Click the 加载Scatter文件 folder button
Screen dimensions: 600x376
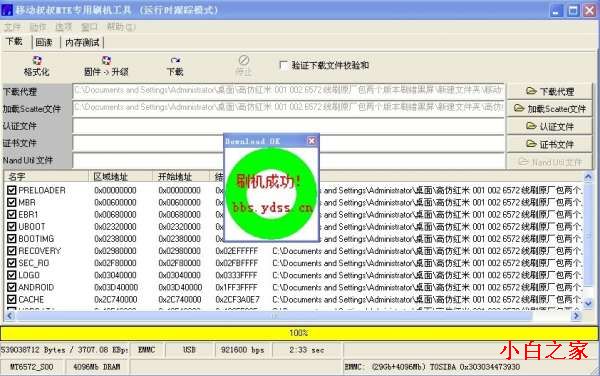549,109
